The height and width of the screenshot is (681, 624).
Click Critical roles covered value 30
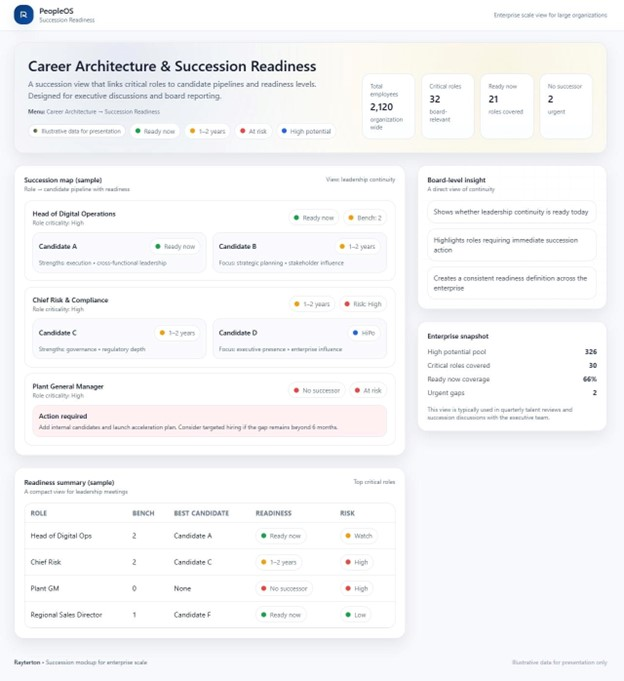[x=592, y=365]
